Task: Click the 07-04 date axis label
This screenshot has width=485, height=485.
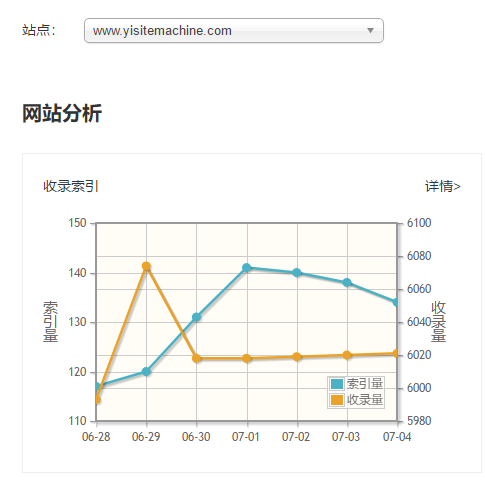Action: (397, 437)
